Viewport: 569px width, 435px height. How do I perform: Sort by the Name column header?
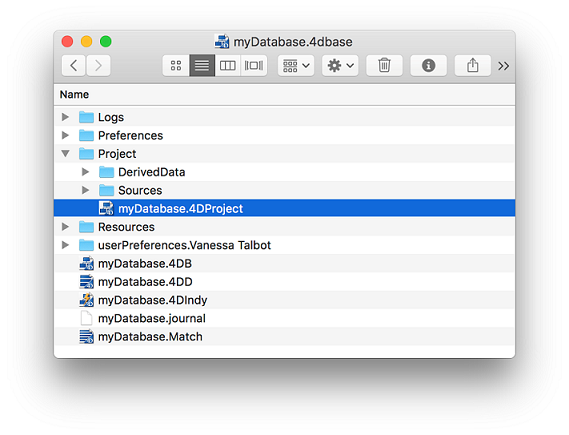(x=74, y=95)
